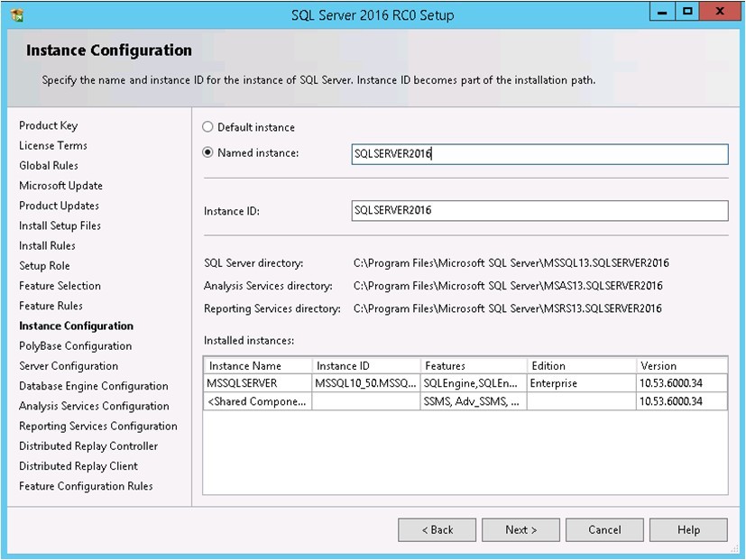Image resolution: width=746 pixels, height=560 pixels.
Task: Click the window resize grip
Action: click(734, 549)
